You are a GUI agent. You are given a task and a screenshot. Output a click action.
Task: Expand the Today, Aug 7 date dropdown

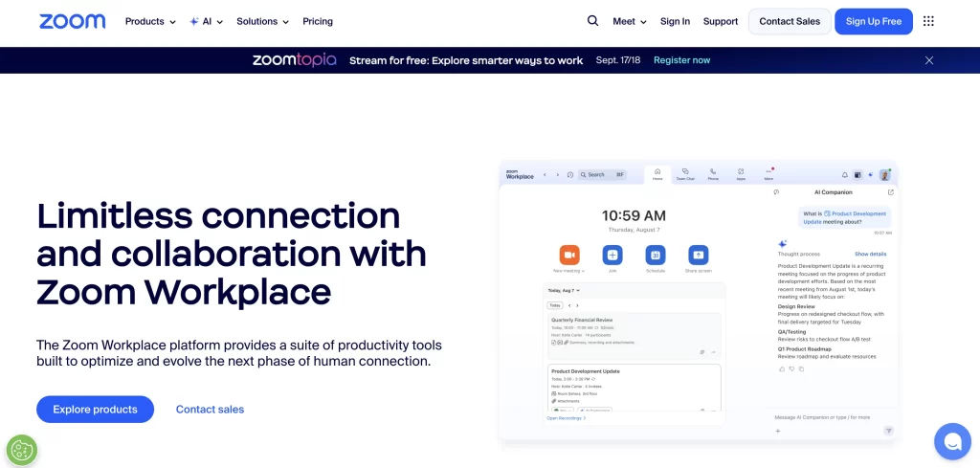click(x=565, y=291)
